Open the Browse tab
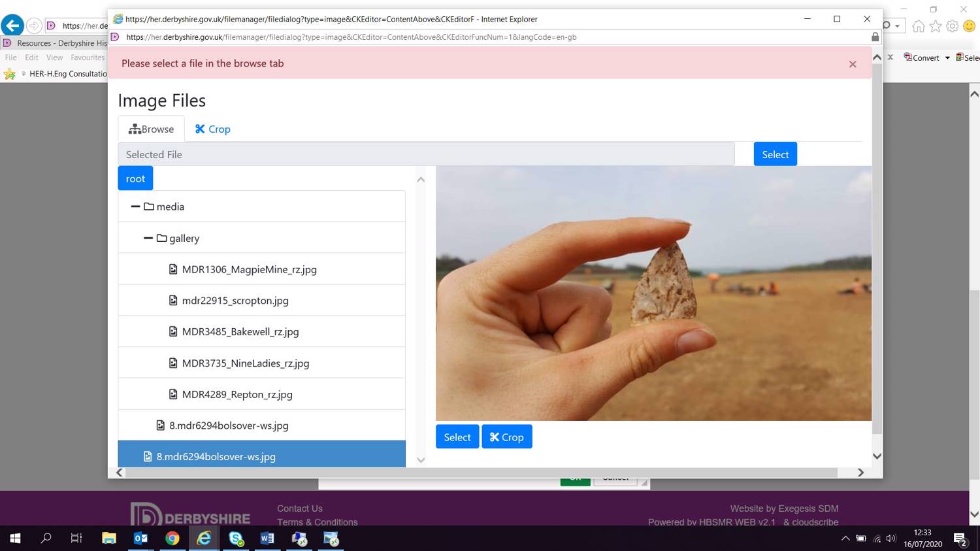 [152, 129]
